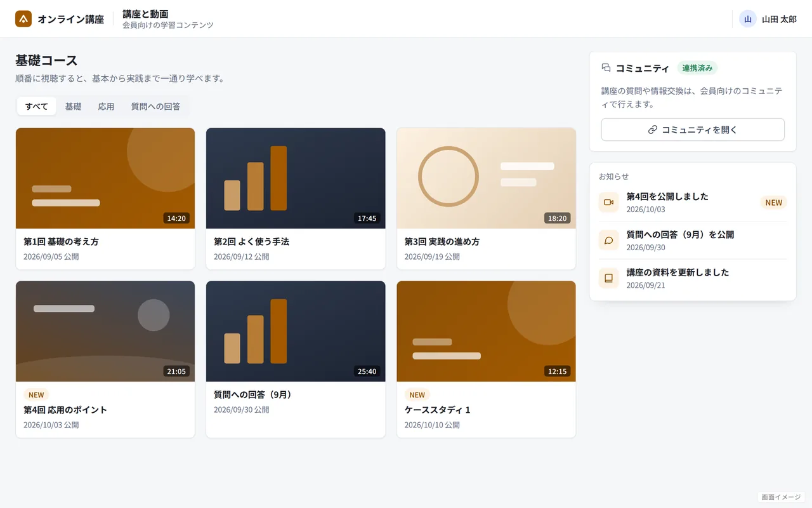Open the 講座の資料を更新しました notice

(x=693, y=278)
